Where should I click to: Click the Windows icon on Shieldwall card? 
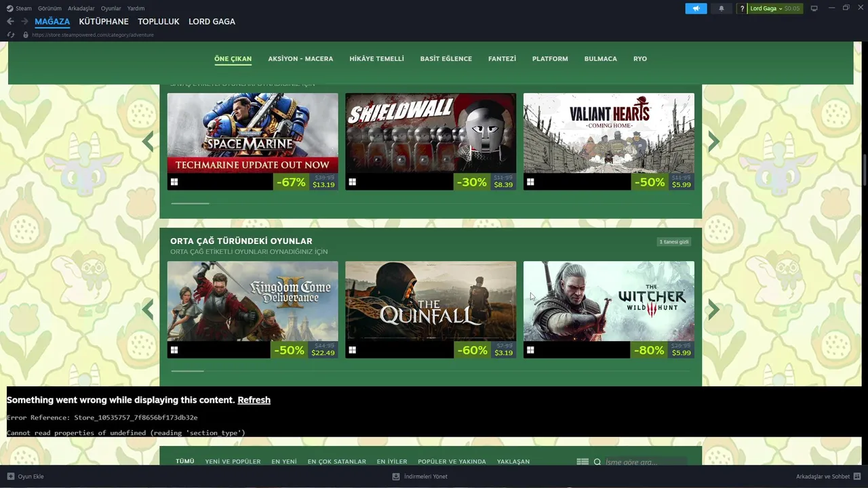(353, 182)
